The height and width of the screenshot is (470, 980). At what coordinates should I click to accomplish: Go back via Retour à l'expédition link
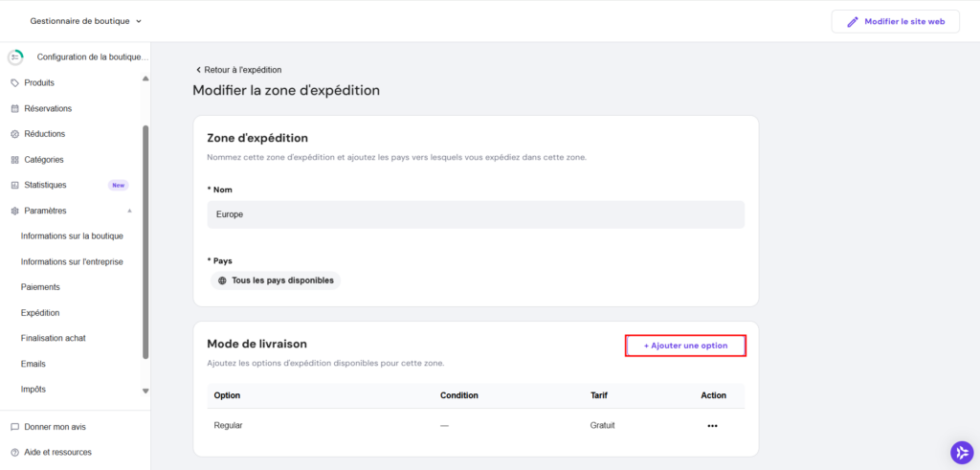(238, 70)
